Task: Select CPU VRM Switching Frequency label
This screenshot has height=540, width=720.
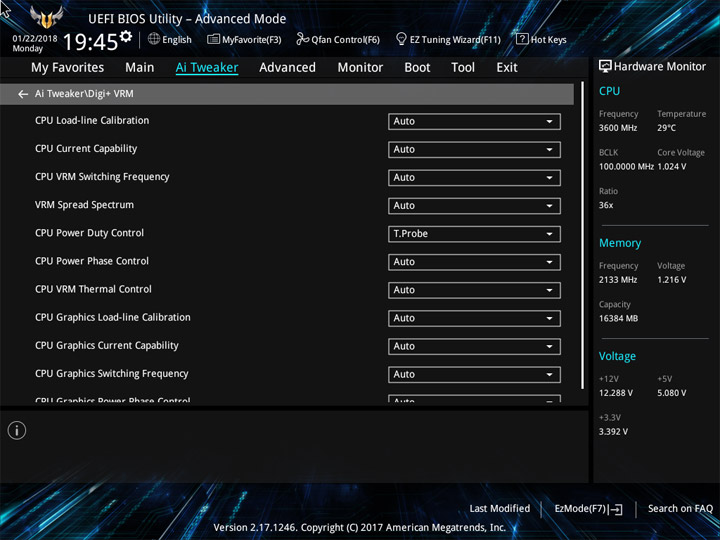Action: click(x=102, y=177)
